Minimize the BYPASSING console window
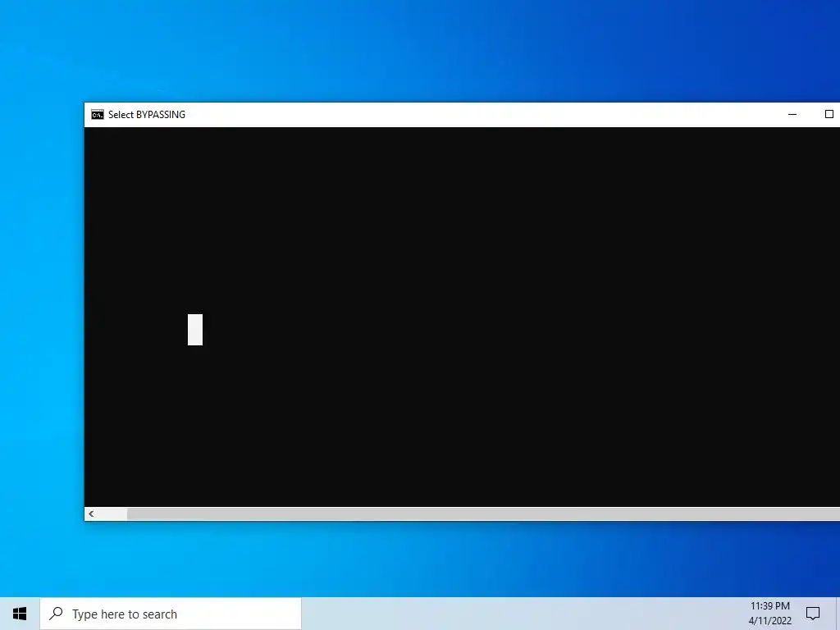The image size is (840, 630). coord(792,114)
